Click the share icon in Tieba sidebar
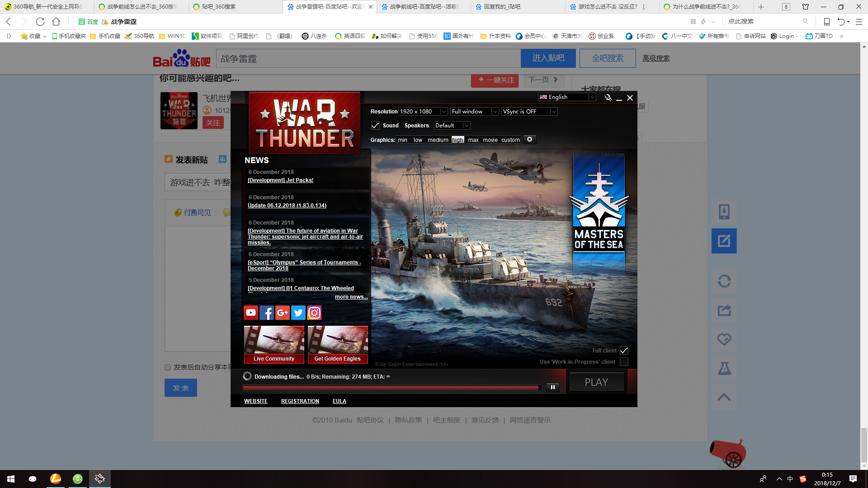Viewport: 868px width, 488px height. 724,310
